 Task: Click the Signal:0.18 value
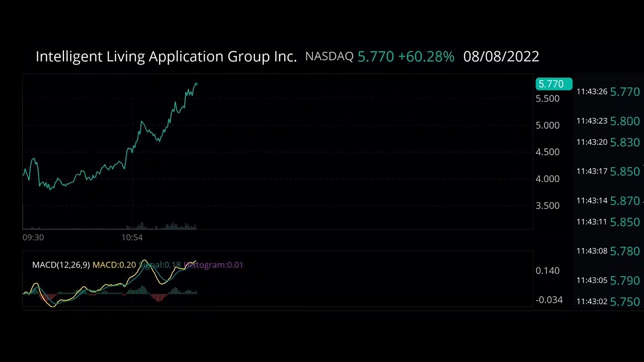(159, 265)
